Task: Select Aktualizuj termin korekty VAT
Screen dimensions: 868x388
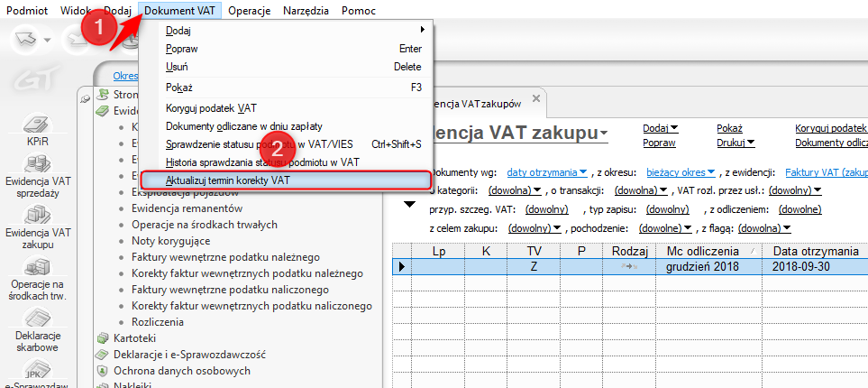Action: click(287, 180)
